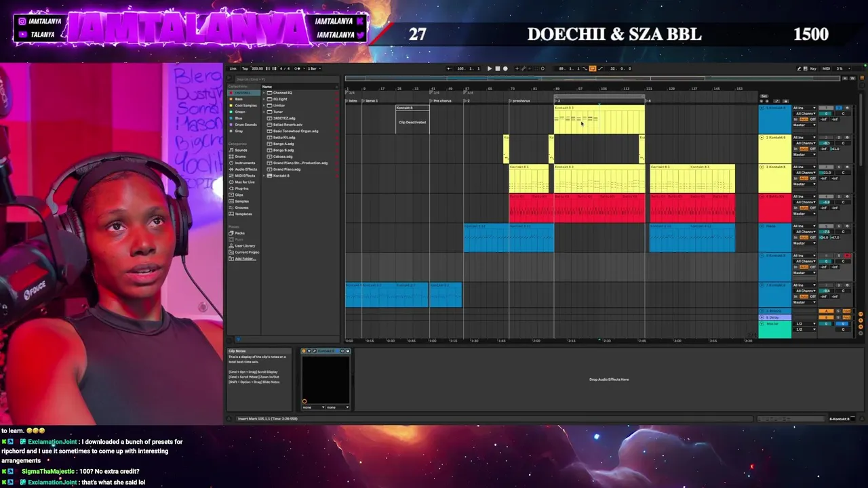Select the Clip Deactivated Kontakt 8 clip

click(x=412, y=119)
